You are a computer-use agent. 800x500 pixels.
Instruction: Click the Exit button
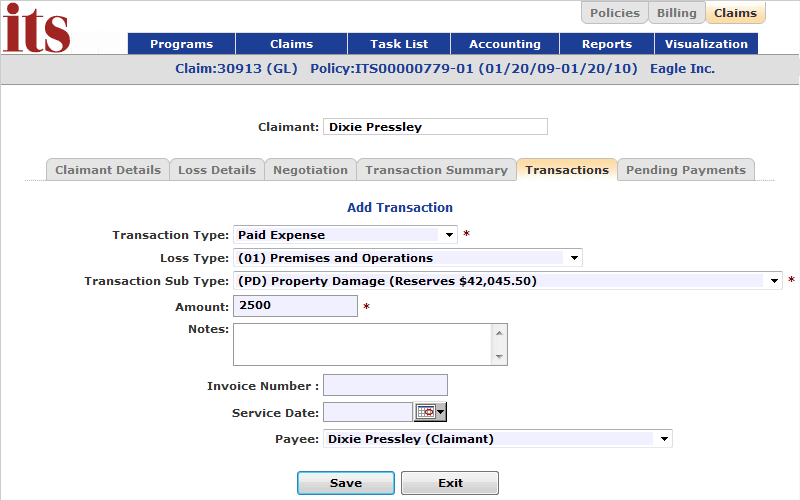tap(450, 483)
